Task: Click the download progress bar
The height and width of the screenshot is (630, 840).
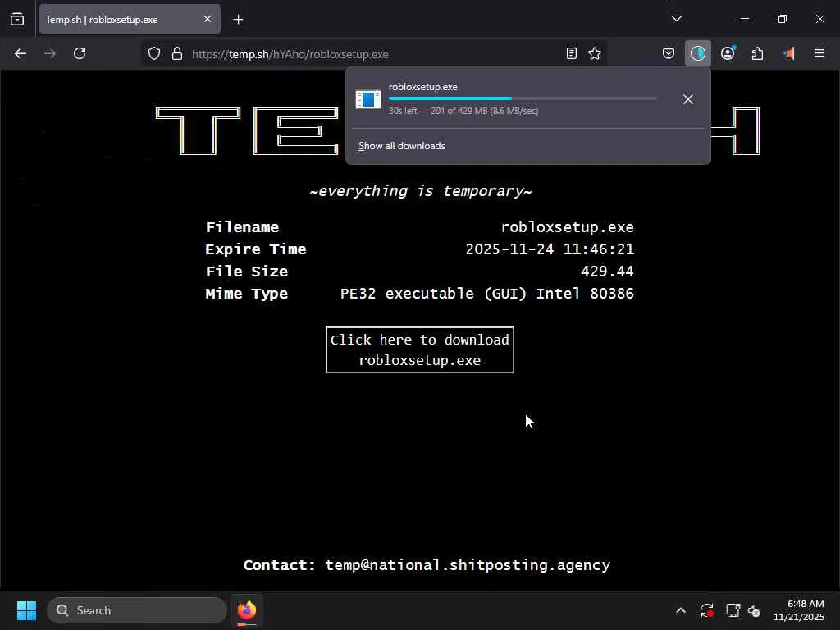Action: coord(523,98)
